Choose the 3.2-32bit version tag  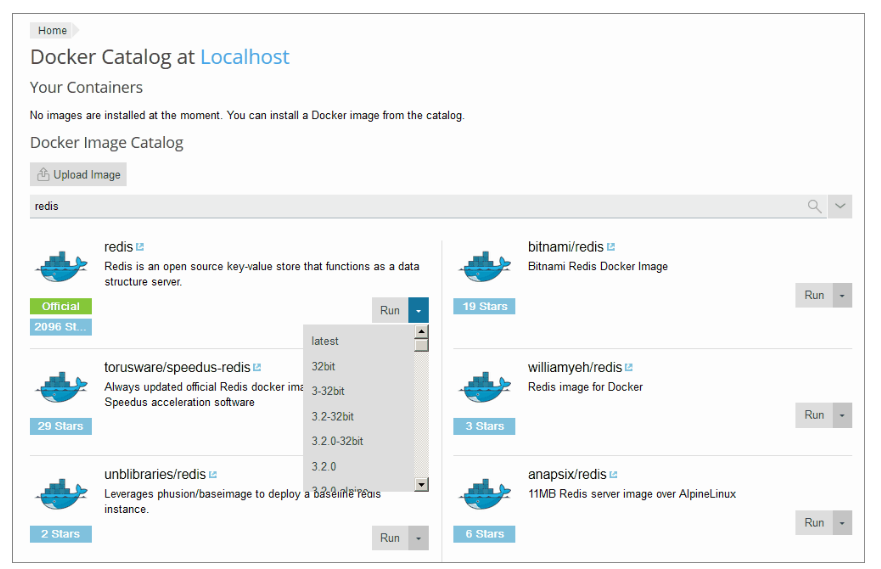coord(333,416)
